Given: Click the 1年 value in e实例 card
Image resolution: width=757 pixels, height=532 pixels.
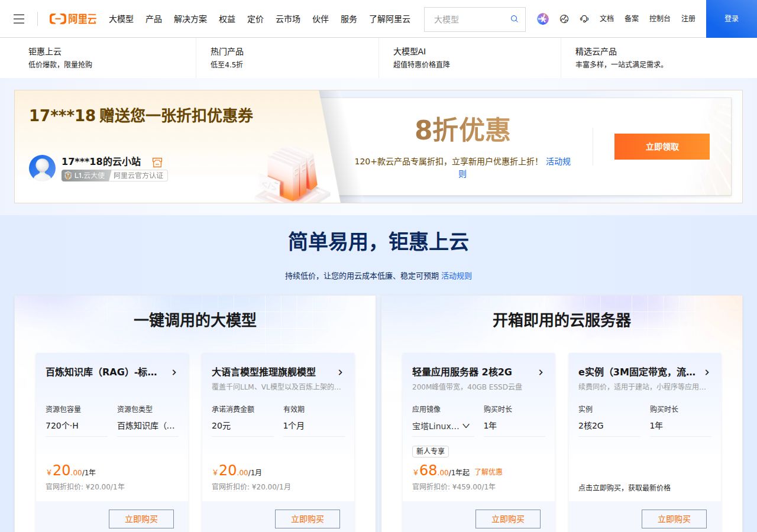Looking at the screenshot, I should click(x=656, y=426).
